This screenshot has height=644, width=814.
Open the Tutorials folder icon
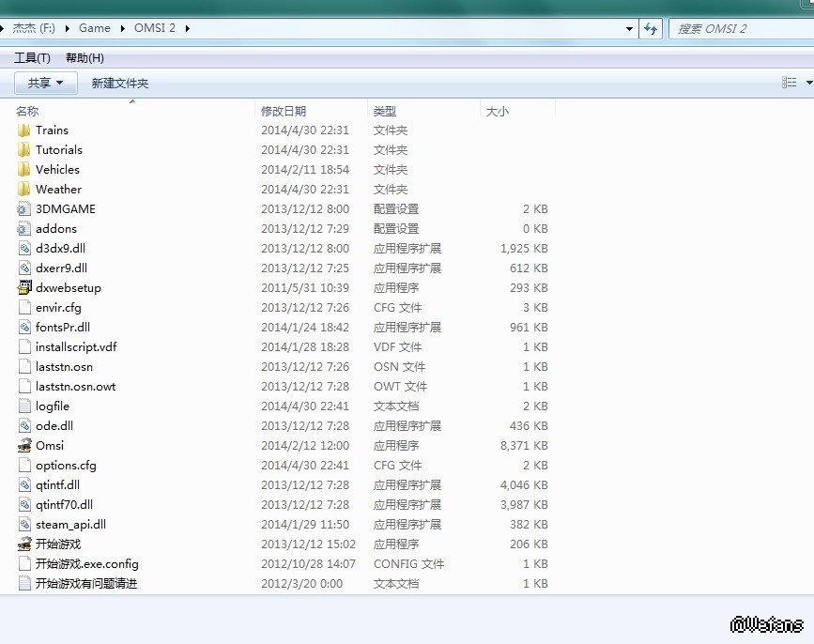pos(23,150)
